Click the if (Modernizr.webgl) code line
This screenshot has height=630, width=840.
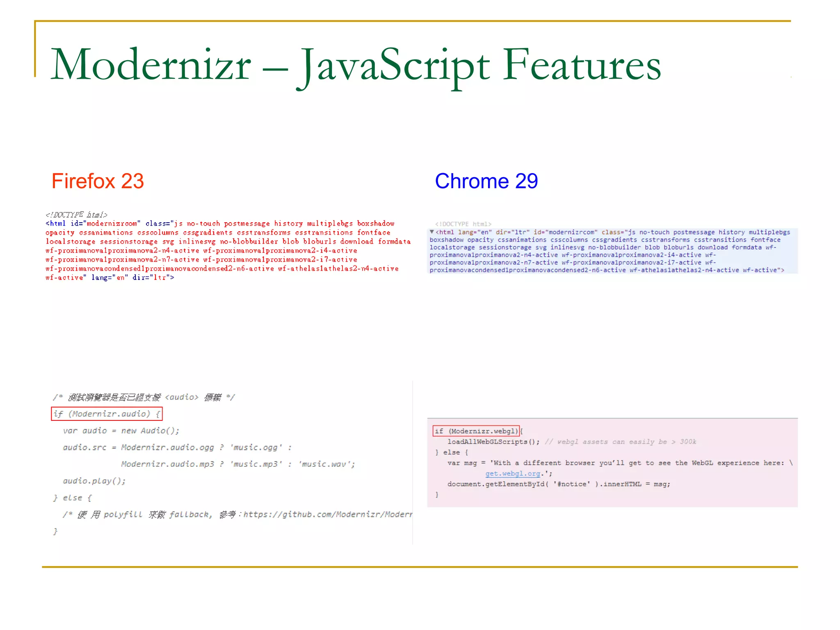(476, 431)
